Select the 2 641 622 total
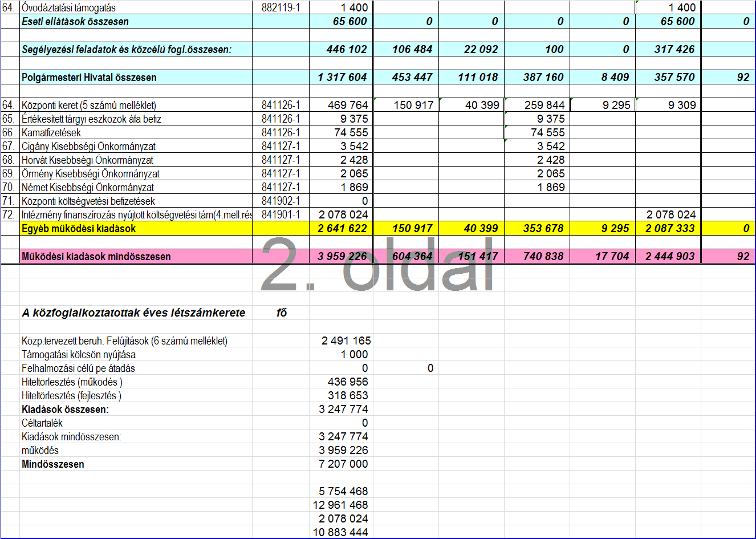The width and height of the screenshot is (756, 539). (342, 228)
